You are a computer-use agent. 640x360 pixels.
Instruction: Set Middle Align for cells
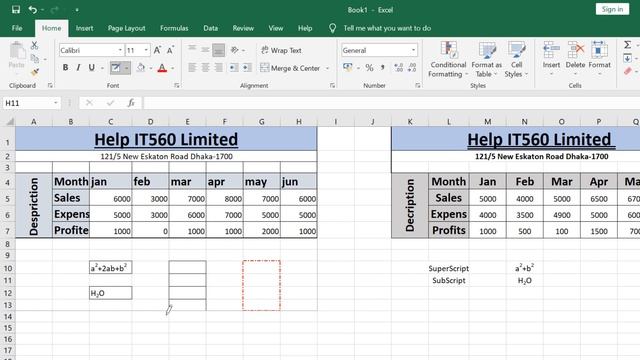205,50
